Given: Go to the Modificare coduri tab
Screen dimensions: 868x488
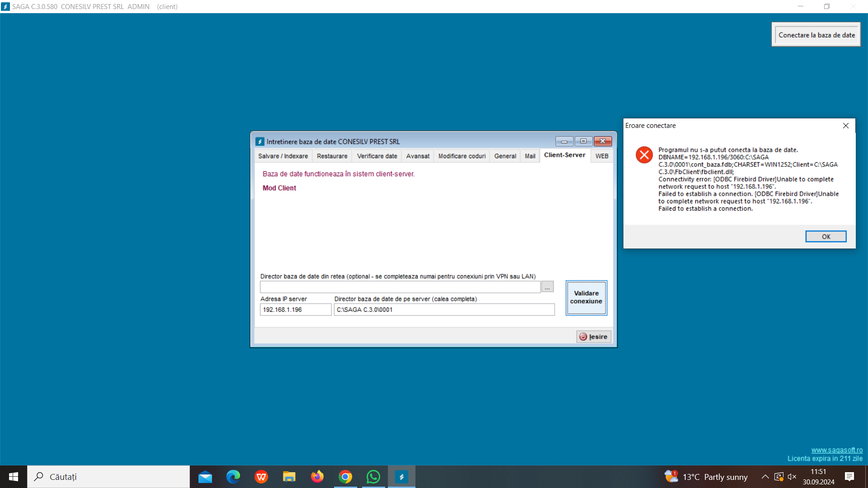Looking at the screenshot, I should pyautogui.click(x=462, y=156).
